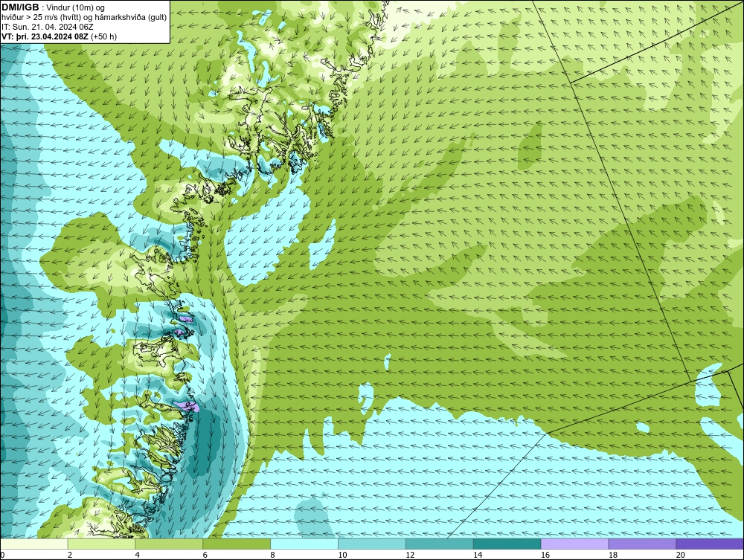Click the legend scale label '20'

click(681, 555)
